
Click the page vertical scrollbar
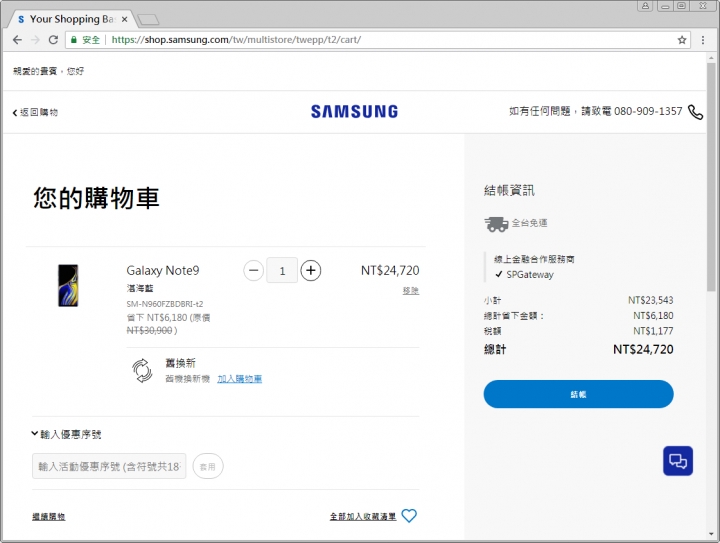[x=711, y=177]
